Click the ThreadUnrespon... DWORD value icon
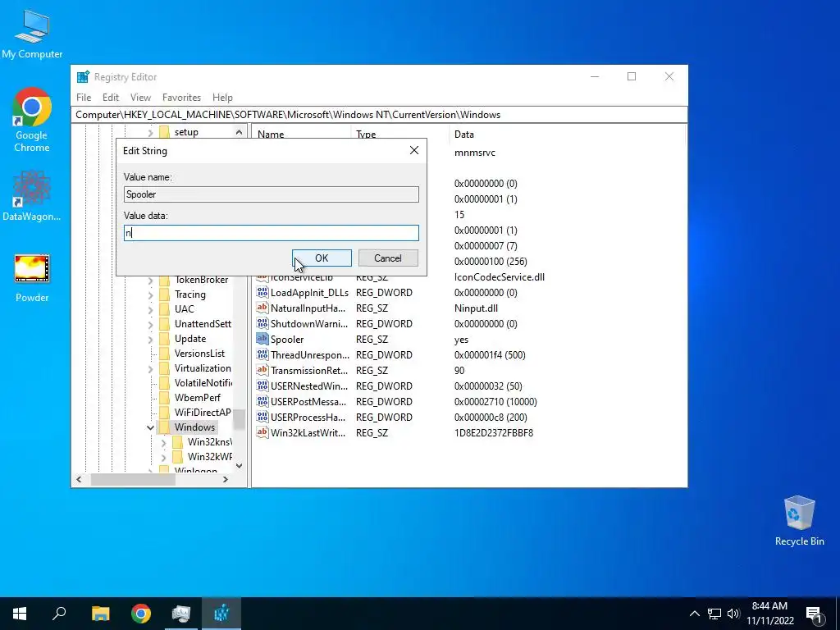The image size is (840, 630). pyautogui.click(x=262, y=354)
